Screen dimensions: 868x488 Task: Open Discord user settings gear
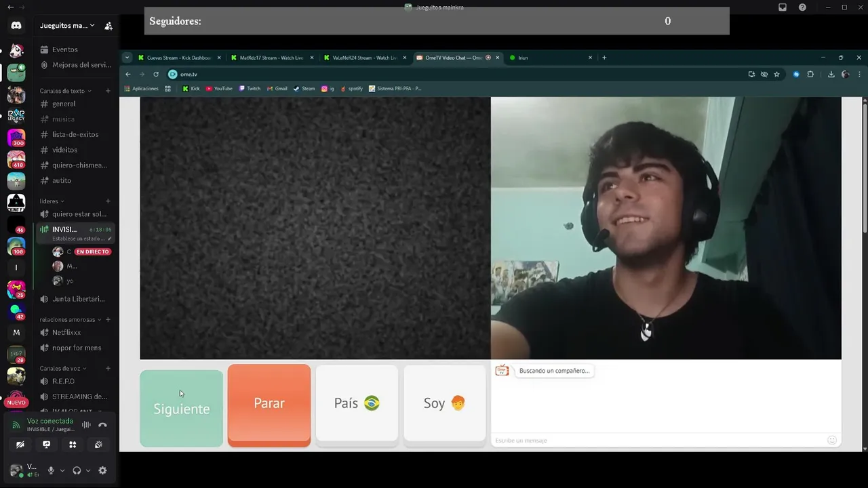(x=102, y=470)
